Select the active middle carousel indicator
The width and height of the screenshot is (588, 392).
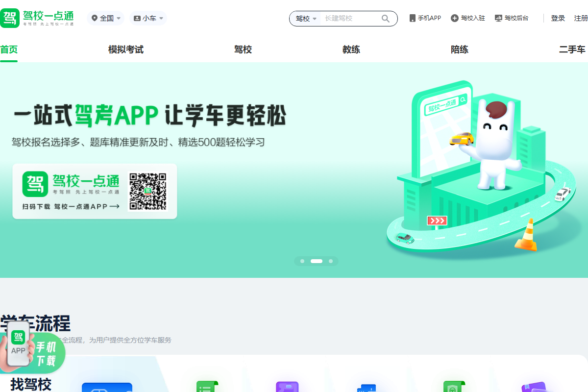click(x=317, y=261)
